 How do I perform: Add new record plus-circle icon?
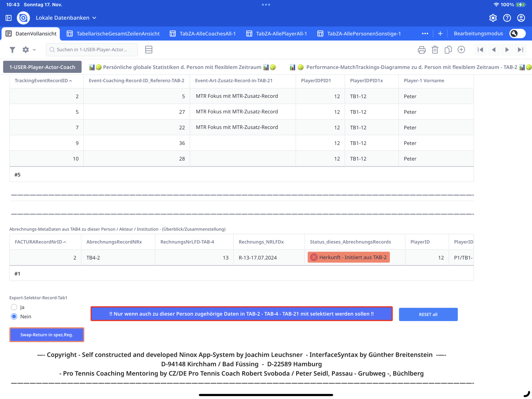[461, 50]
